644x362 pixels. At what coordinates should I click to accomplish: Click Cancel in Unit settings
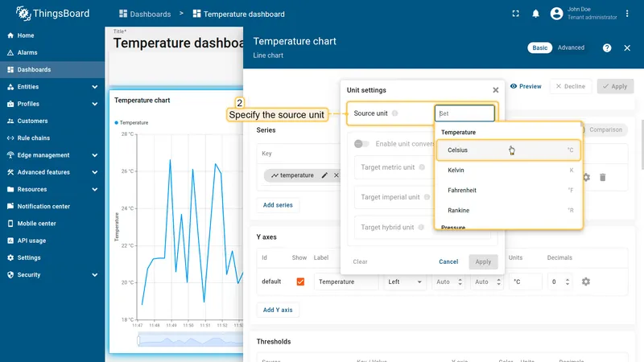(448, 261)
